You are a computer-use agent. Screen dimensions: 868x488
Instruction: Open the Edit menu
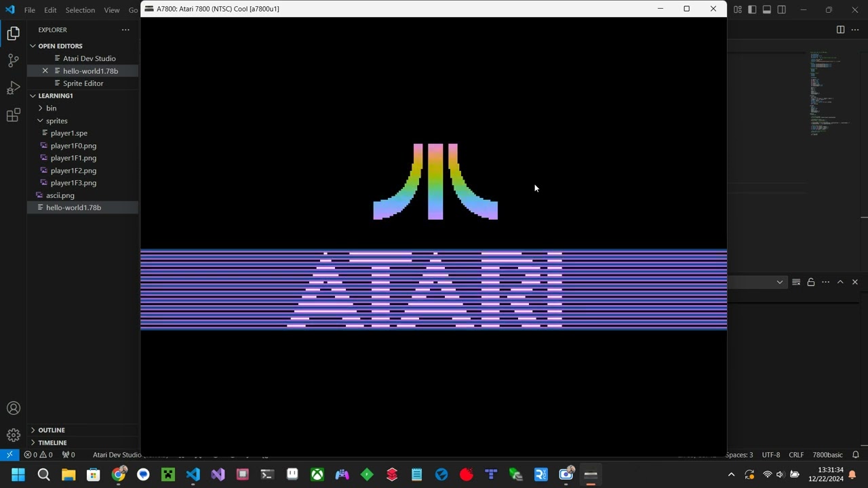[x=51, y=10]
